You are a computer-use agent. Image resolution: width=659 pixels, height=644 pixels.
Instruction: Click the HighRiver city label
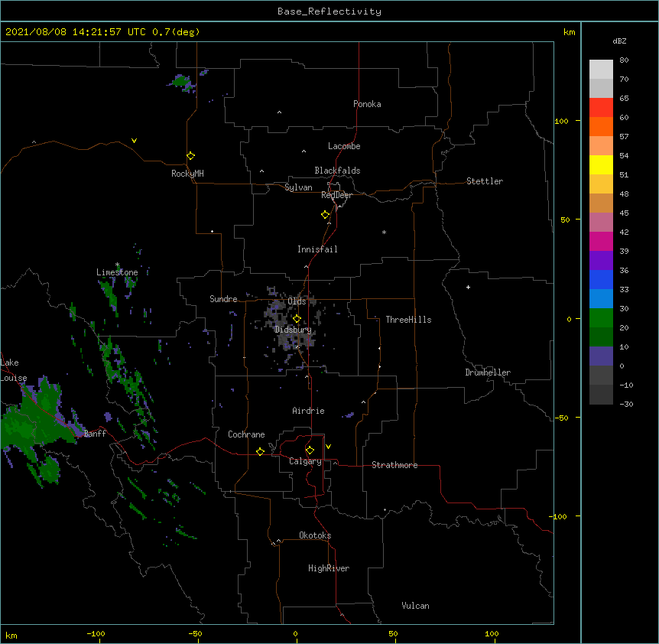329,568
